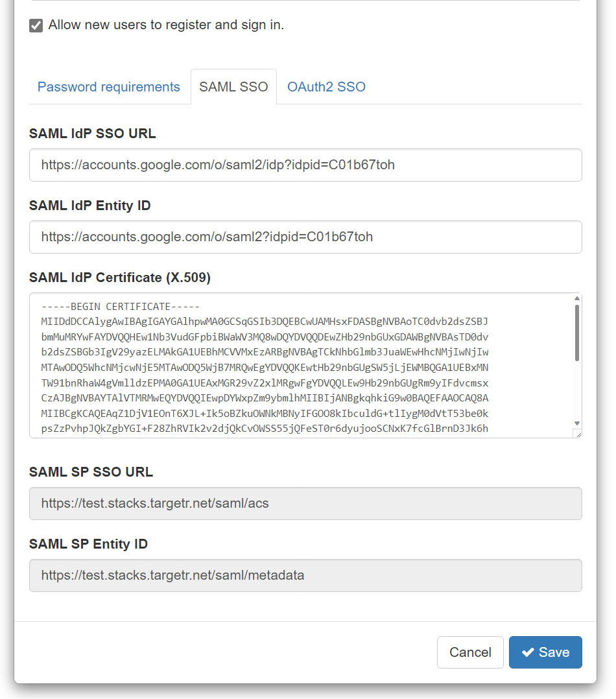This screenshot has width=616, height=699.
Task: Click the SAML IdP Entity ID field
Action: click(306, 237)
